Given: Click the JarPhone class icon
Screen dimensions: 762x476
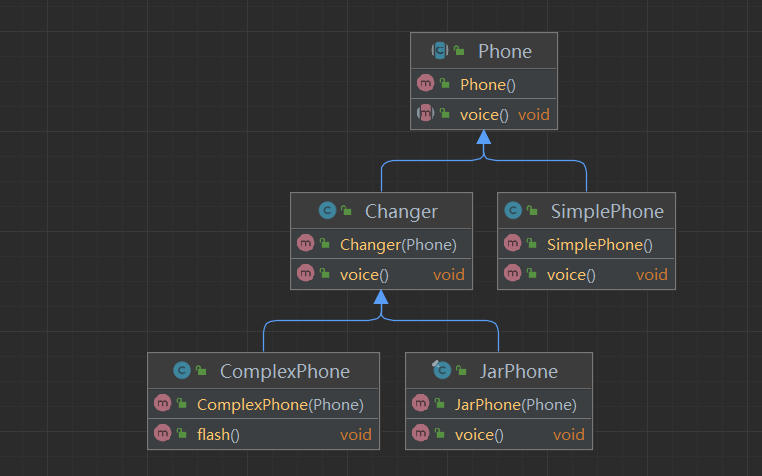Looking at the screenshot, I should (x=440, y=371).
